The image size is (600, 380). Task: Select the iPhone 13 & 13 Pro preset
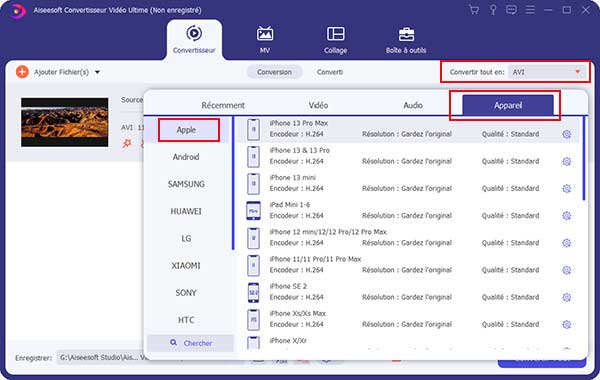[x=408, y=156]
